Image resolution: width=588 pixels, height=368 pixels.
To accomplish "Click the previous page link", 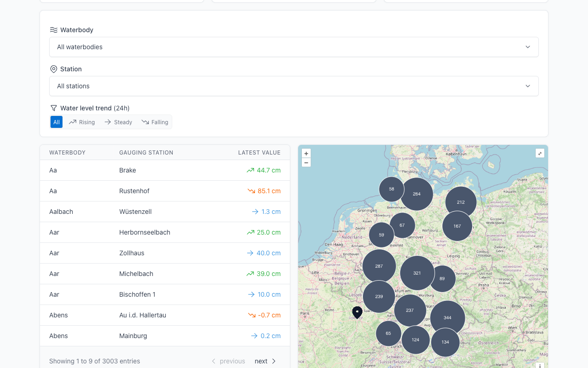I will click(x=228, y=361).
